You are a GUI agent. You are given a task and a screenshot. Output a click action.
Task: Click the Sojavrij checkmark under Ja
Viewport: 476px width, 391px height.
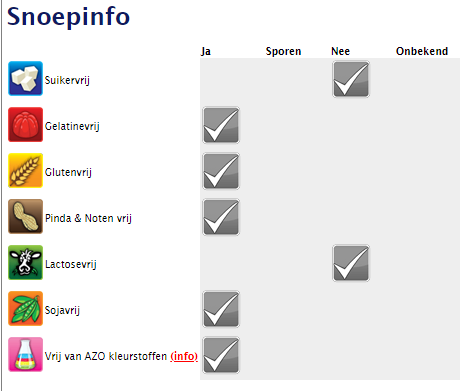click(221, 309)
